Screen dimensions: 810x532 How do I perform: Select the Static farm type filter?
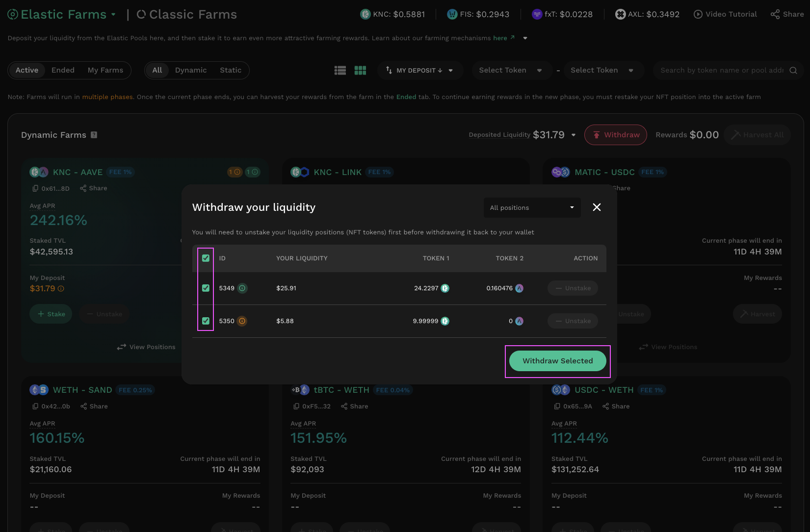coord(231,71)
